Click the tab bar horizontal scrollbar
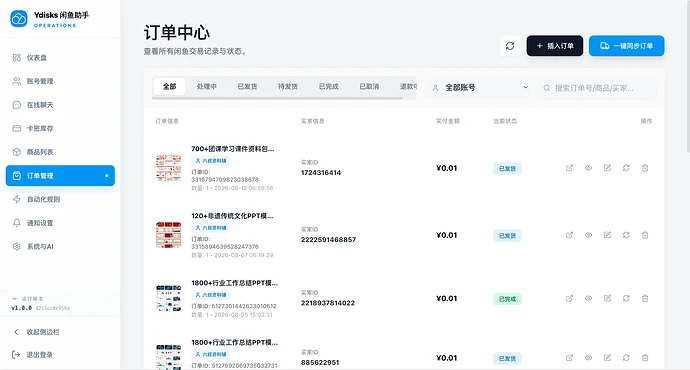The image size is (690, 370). [277, 98]
